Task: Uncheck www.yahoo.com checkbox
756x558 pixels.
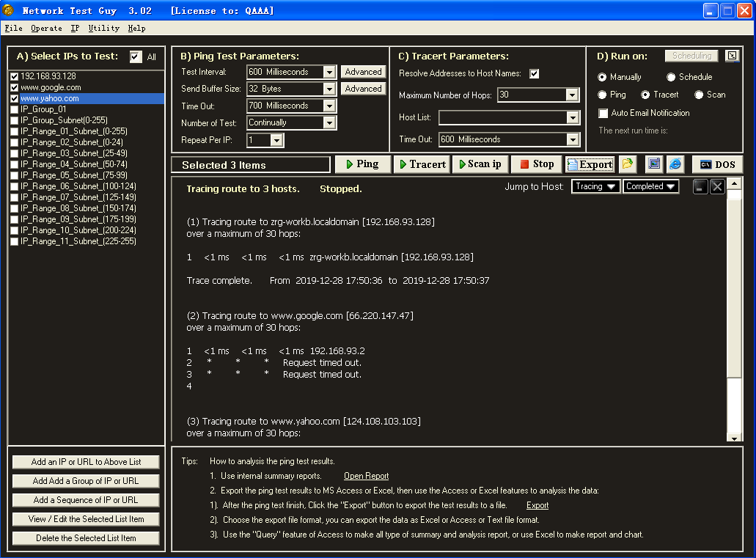Action: point(15,98)
